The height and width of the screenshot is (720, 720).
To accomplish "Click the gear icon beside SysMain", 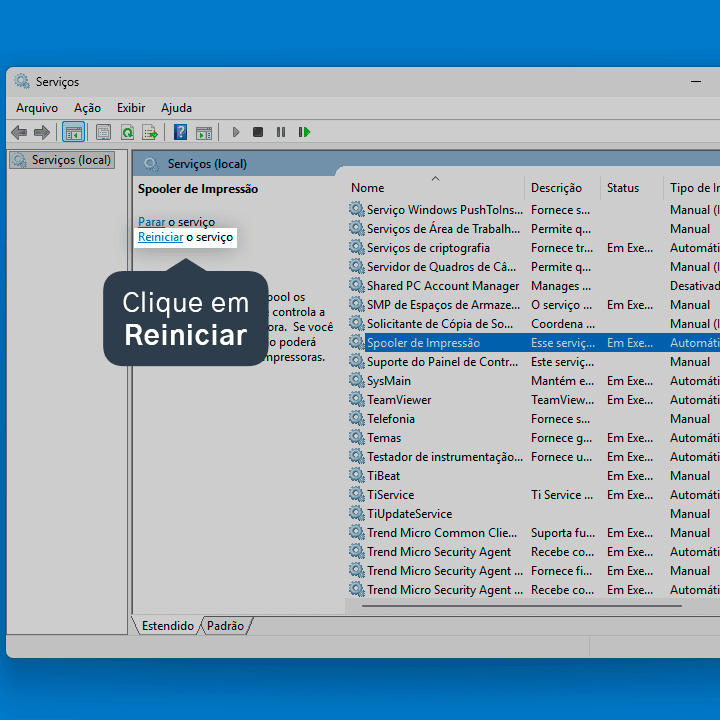I will coord(356,380).
